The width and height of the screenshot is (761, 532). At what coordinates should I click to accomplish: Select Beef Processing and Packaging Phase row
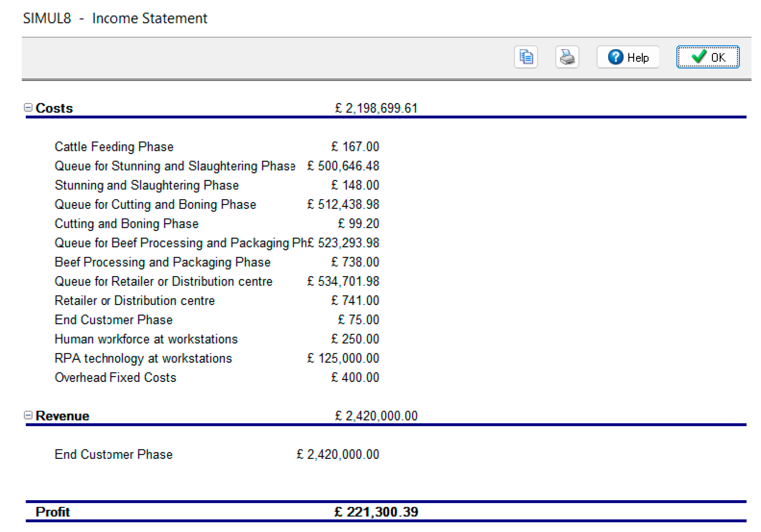tap(217, 262)
